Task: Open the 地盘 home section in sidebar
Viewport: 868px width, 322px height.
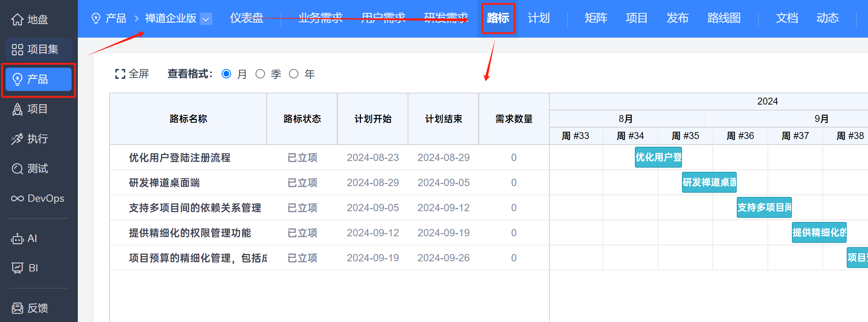Action: click(36, 20)
